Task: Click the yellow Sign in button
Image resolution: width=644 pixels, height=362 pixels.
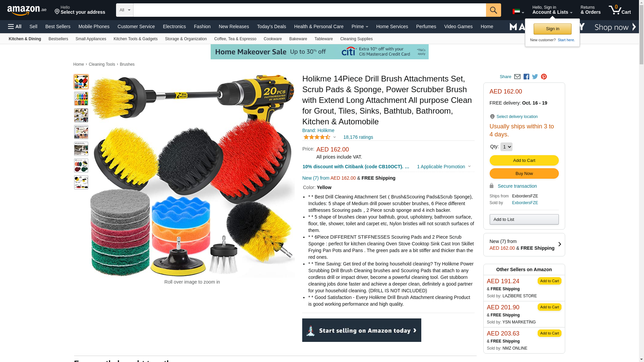Action: (552, 29)
